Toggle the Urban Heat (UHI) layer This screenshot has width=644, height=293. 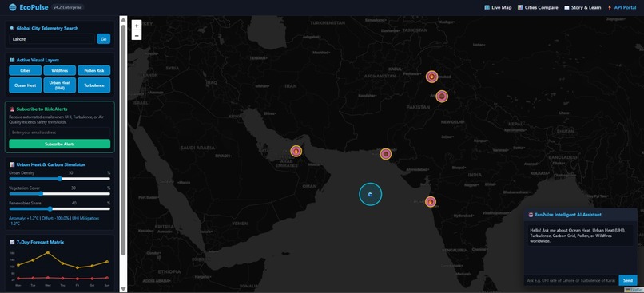coord(60,85)
